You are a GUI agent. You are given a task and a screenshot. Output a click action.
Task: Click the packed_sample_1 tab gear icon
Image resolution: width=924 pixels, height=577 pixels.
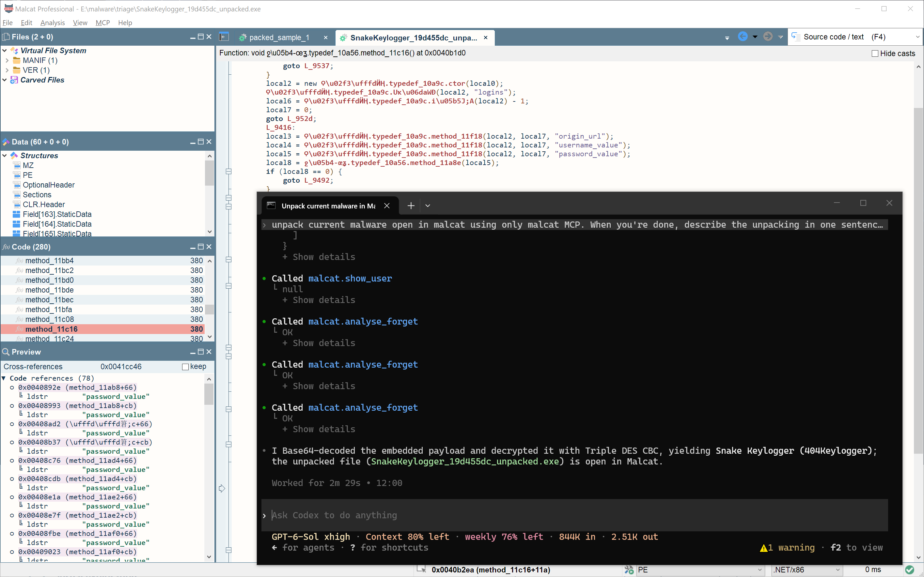click(243, 38)
